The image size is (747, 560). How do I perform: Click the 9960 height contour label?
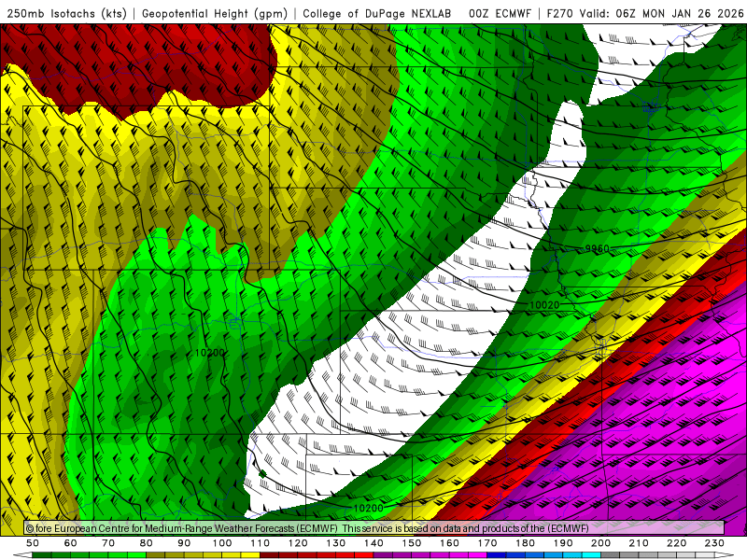(597, 248)
